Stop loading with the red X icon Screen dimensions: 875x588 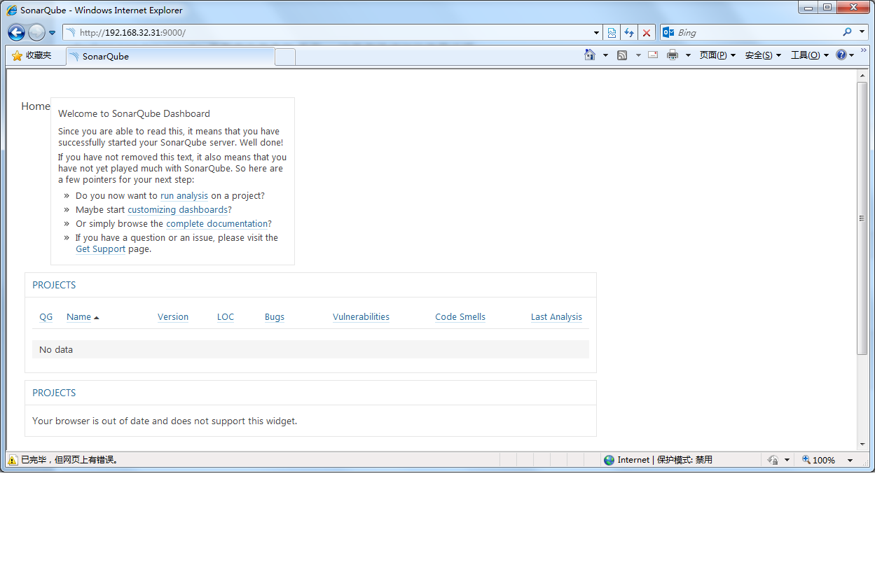click(x=647, y=33)
